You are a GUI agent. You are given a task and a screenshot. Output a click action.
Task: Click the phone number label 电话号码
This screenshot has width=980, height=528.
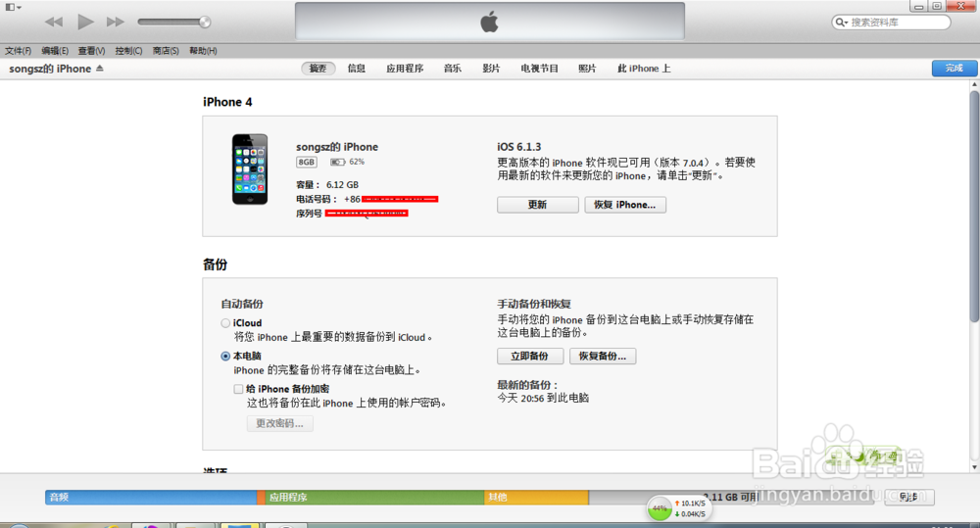point(317,199)
